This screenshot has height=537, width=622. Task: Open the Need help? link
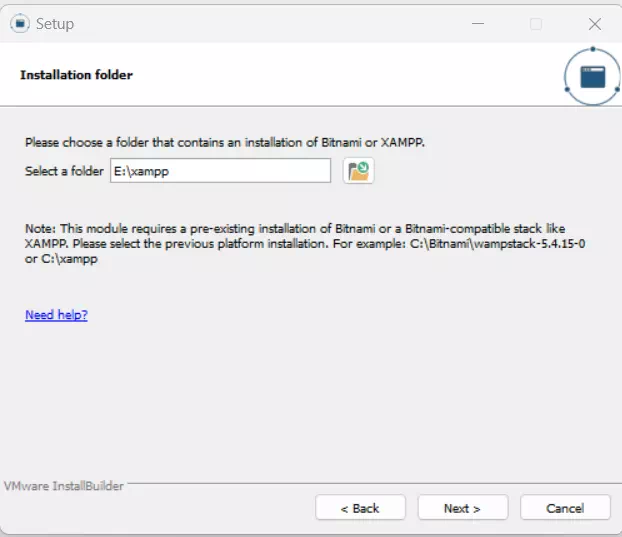[x=56, y=315]
